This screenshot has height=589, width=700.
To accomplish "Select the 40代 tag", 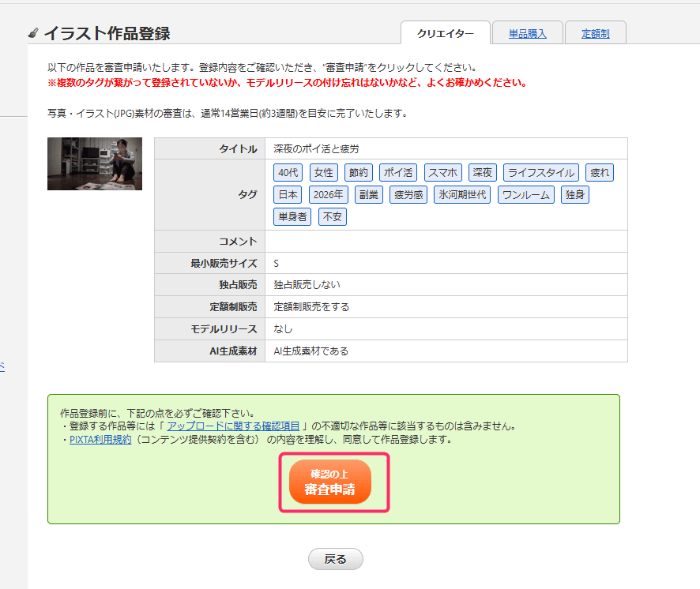I will [x=288, y=171].
